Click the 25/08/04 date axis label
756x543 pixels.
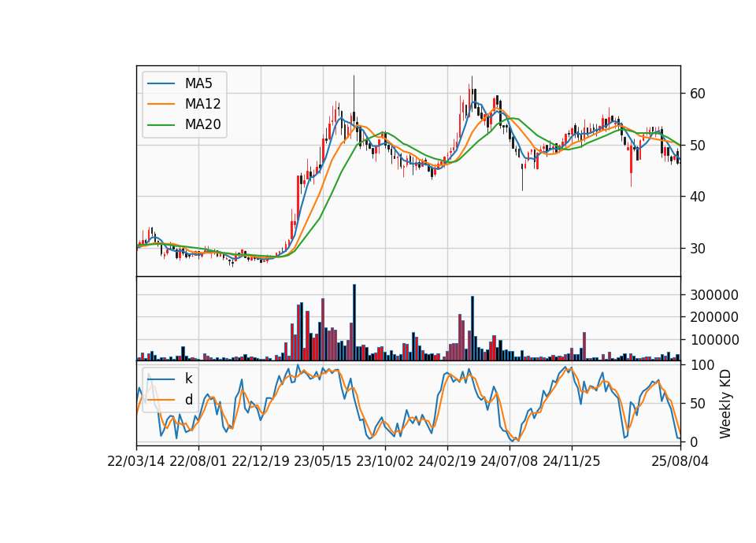coord(680,461)
